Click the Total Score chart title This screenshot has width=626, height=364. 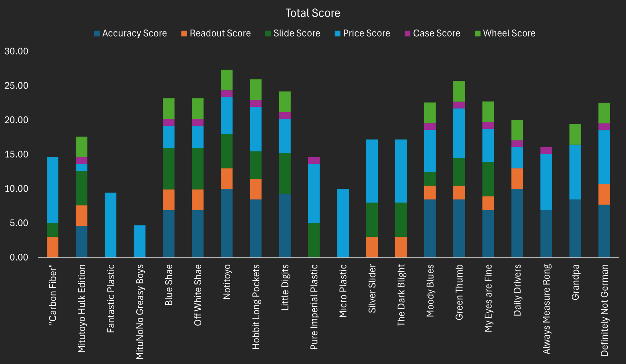click(x=313, y=13)
